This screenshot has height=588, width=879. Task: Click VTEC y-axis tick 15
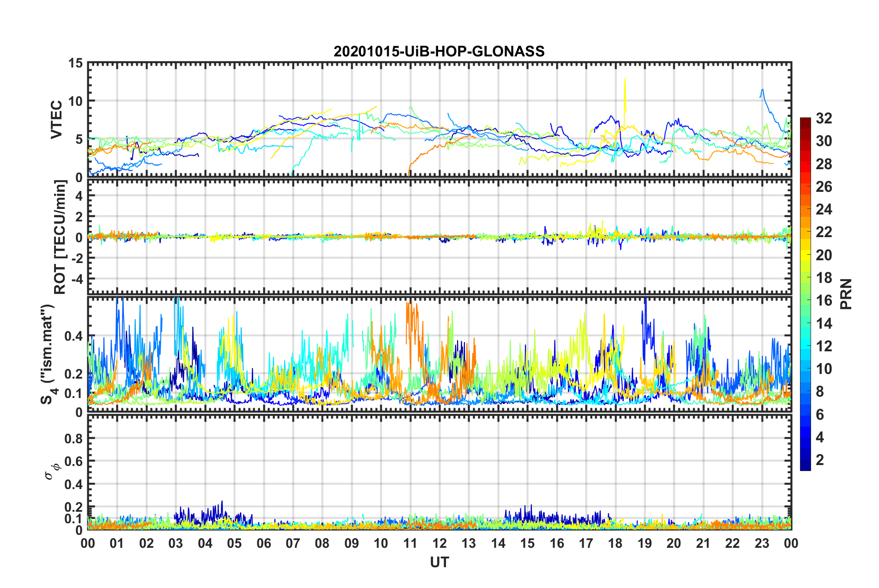point(76,63)
